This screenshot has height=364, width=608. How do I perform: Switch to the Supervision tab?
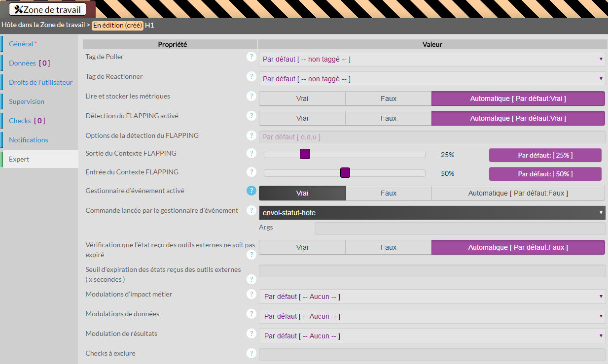27,101
